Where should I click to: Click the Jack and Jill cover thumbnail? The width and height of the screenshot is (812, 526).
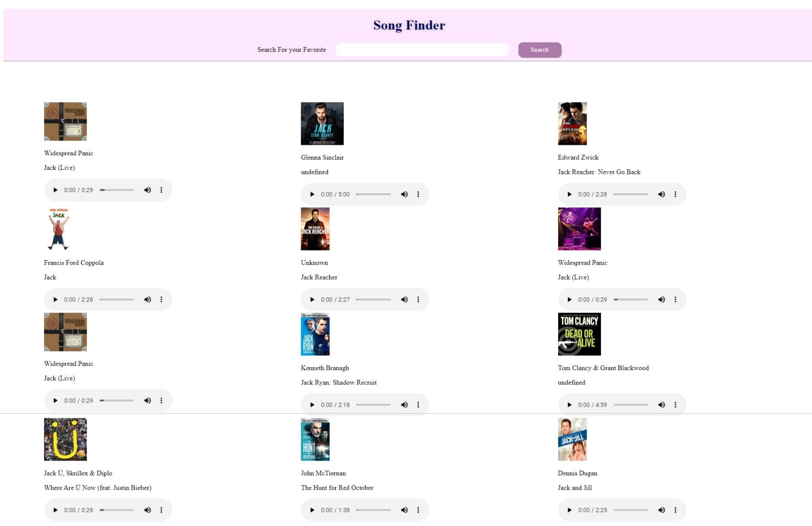pos(572,439)
